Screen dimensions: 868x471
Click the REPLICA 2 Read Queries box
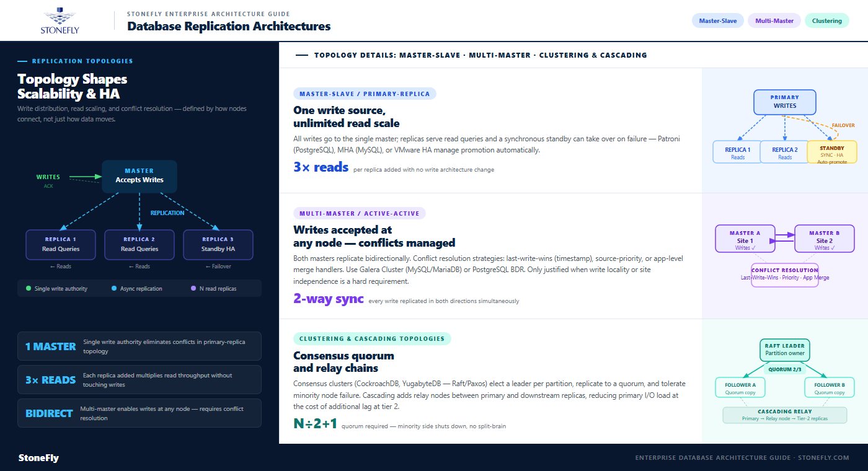(x=139, y=244)
